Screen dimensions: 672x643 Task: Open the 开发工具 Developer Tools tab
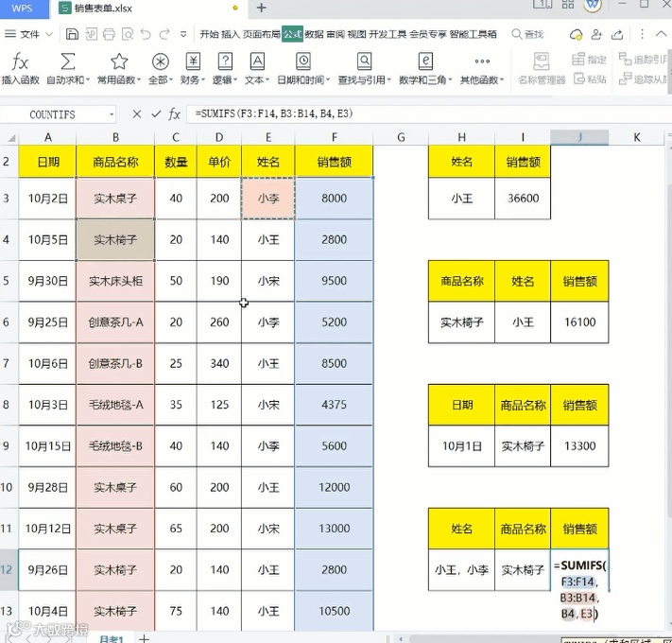tap(388, 34)
